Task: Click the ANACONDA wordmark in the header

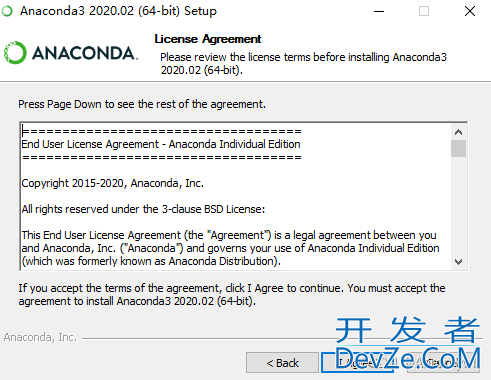Action: click(x=85, y=53)
